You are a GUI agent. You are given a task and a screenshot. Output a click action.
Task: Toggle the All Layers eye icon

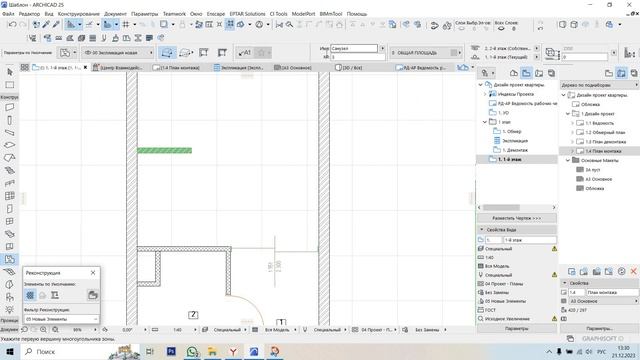501,29
